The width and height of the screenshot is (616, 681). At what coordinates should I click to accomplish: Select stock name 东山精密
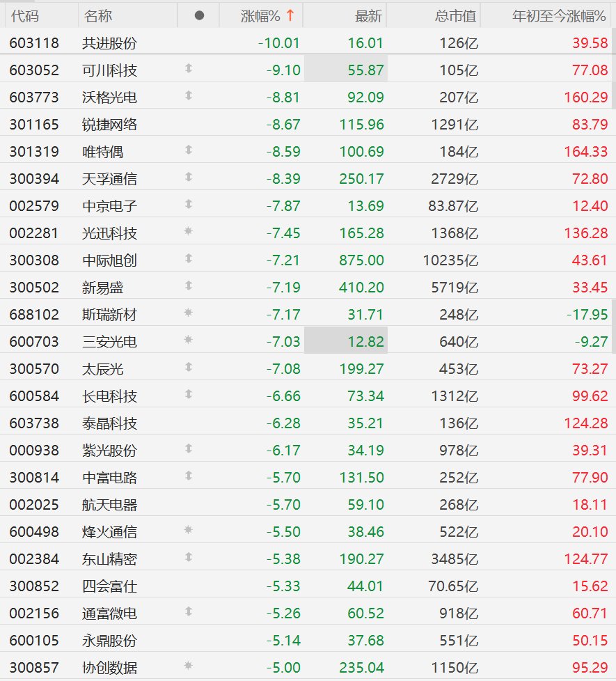click(109, 559)
